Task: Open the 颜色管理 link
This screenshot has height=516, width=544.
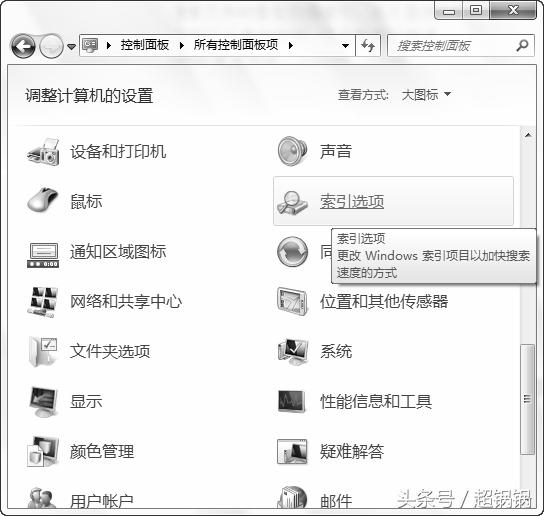Action: (x=102, y=451)
